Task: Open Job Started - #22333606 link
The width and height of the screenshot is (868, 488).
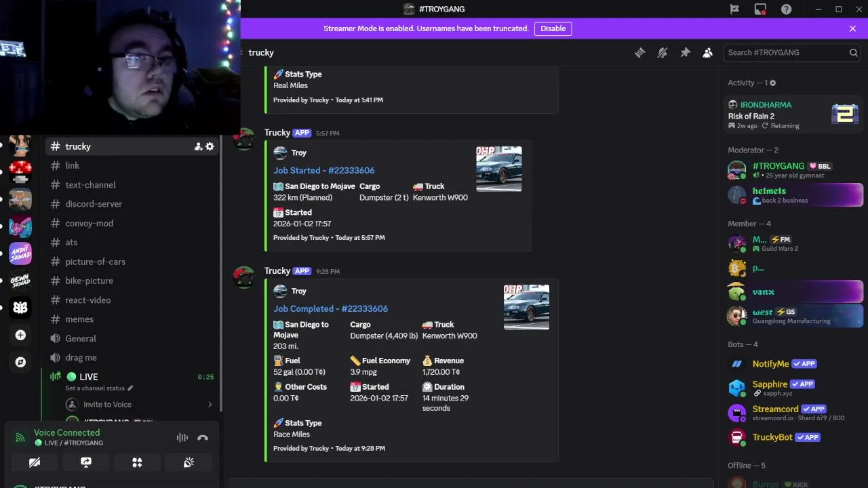Action: click(x=323, y=170)
